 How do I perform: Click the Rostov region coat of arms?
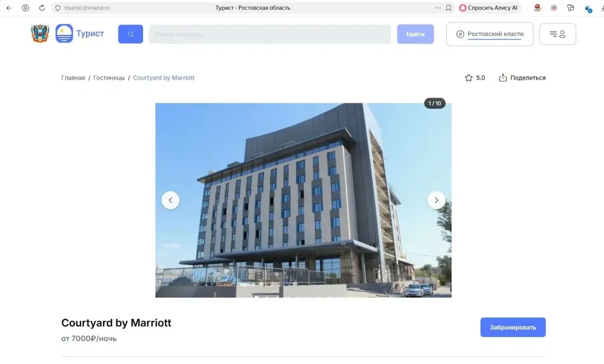click(x=40, y=34)
